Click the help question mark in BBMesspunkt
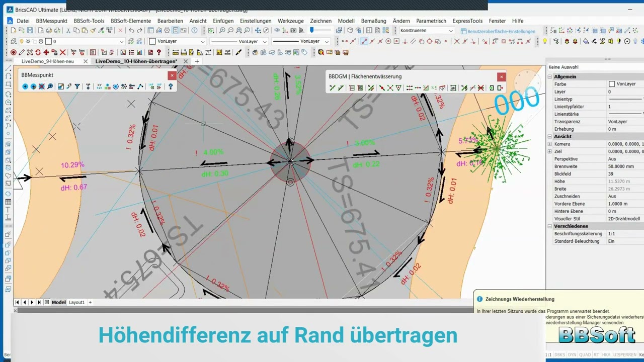Image resolution: width=644 pixels, height=362 pixels. point(171,86)
